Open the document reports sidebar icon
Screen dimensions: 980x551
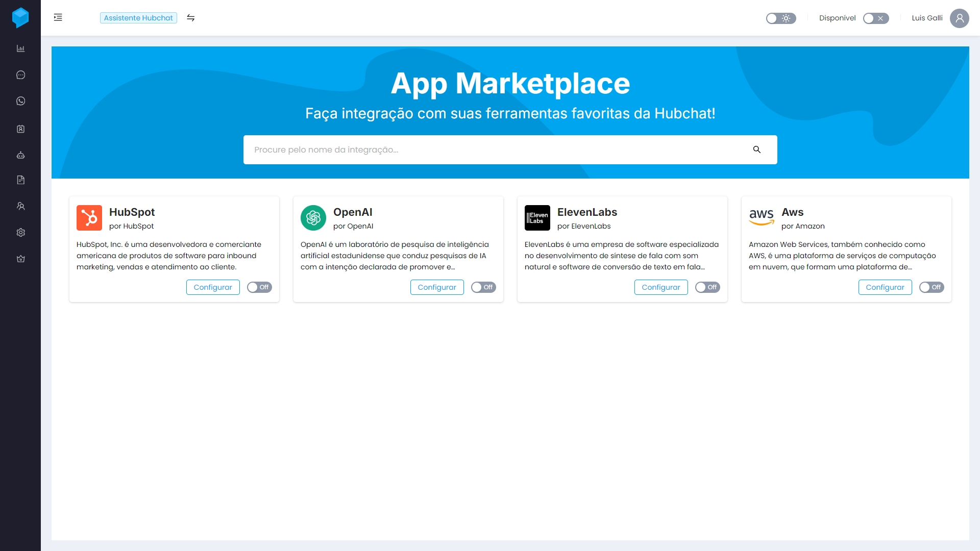pyautogui.click(x=20, y=180)
